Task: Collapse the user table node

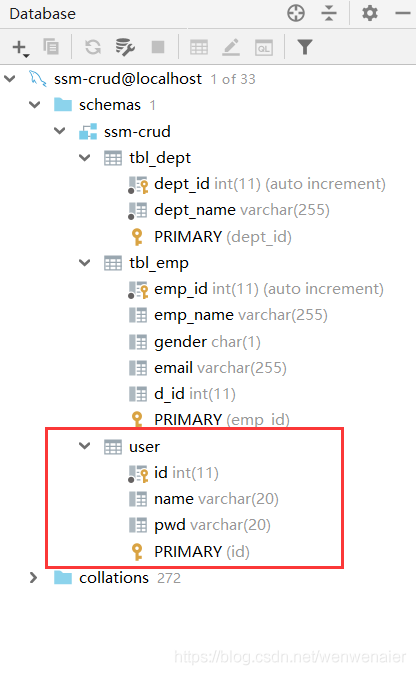Action: point(85,446)
